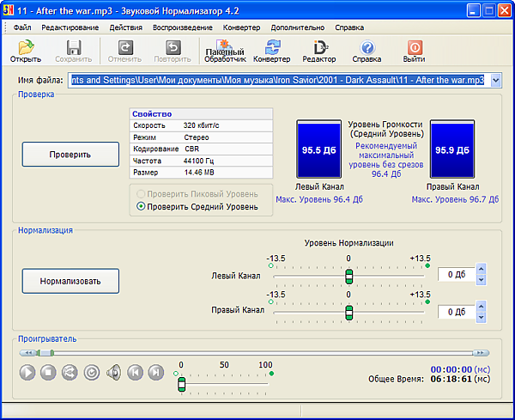Click the Левый Канал dB input field

455,275
